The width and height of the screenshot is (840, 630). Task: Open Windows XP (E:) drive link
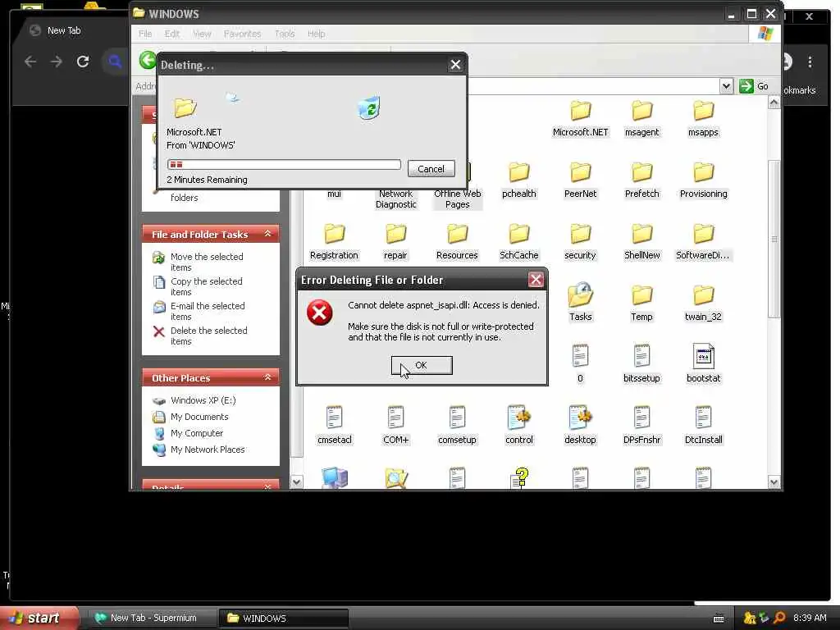click(203, 400)
